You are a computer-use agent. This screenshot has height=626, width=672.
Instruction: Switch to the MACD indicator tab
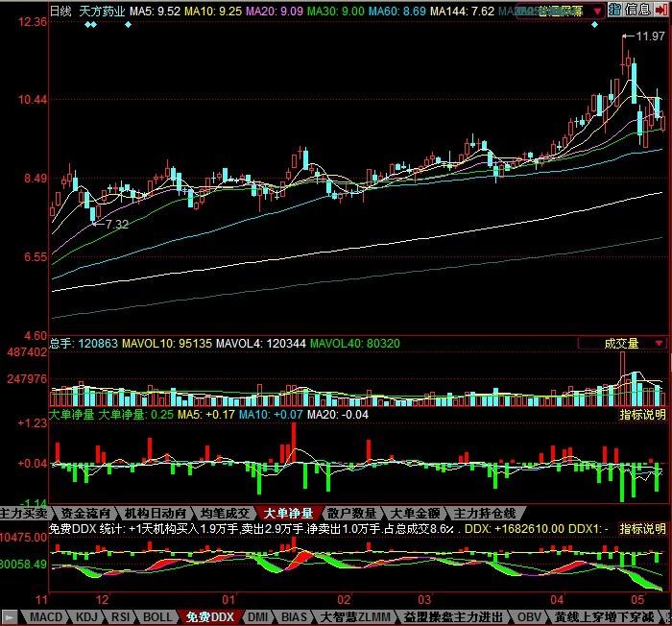45,616
